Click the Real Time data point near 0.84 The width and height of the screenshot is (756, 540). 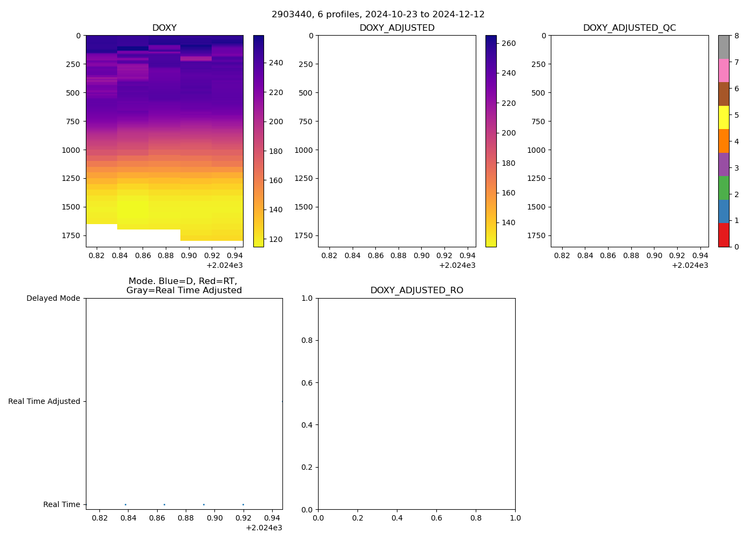[125, 504]
